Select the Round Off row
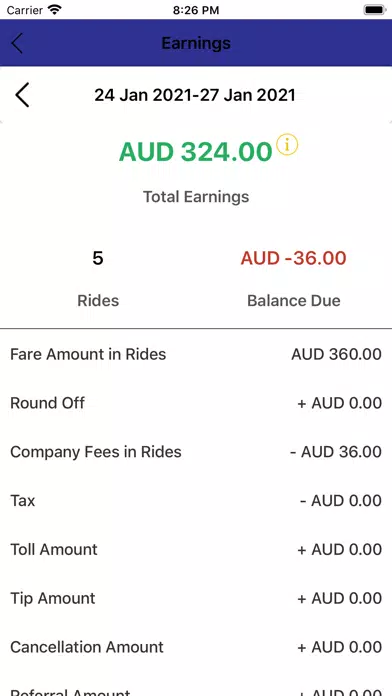 (x=196, y=403)
